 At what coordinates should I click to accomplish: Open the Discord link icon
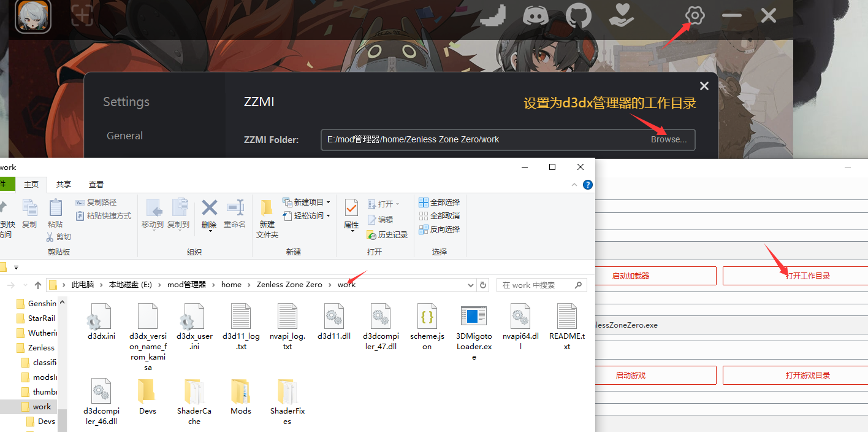click(535, 15)
